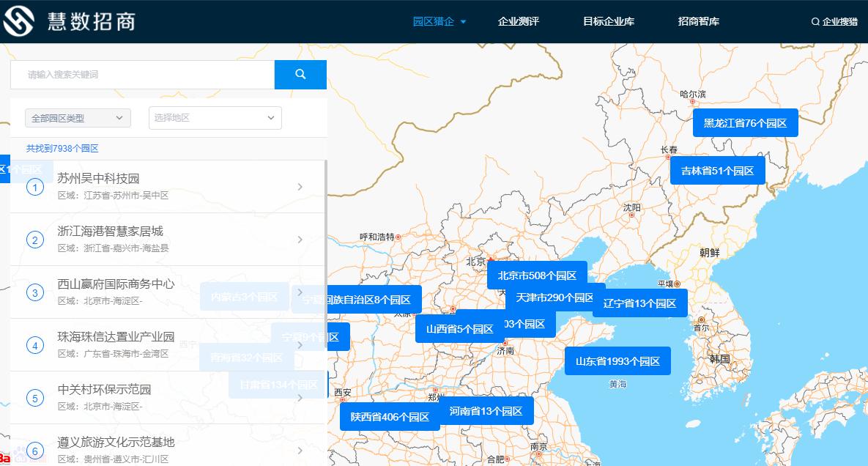868x466 pixels.
Task: Click numbered circle 2 beside 浙江海港智慧家居城
Action: [35, 240]
